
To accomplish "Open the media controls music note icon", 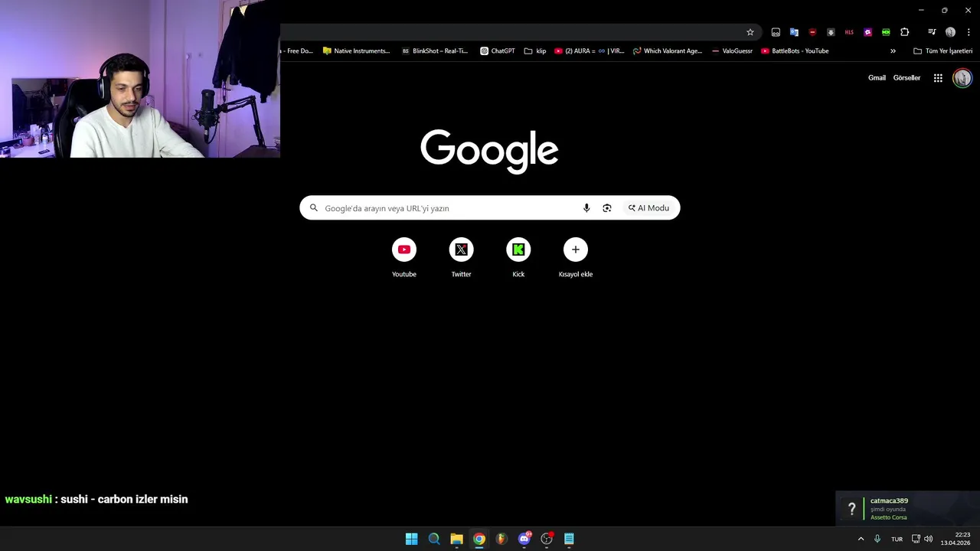I will (932, 32).
